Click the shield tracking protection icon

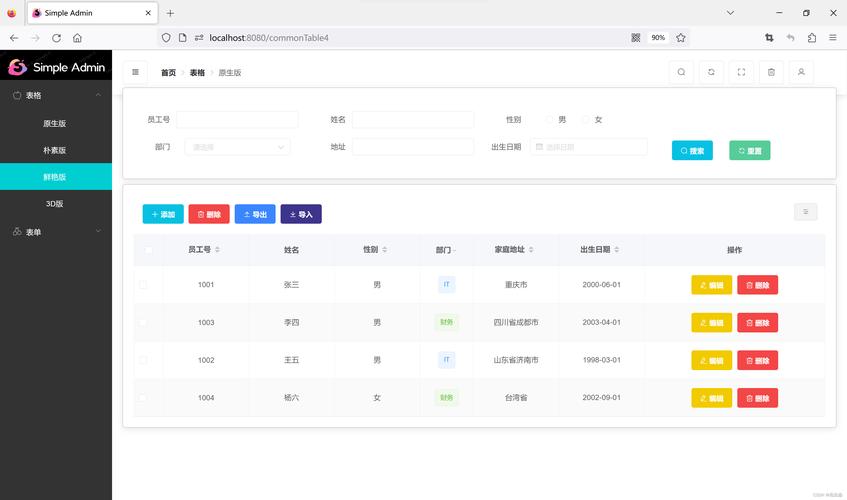click(166, 38)
